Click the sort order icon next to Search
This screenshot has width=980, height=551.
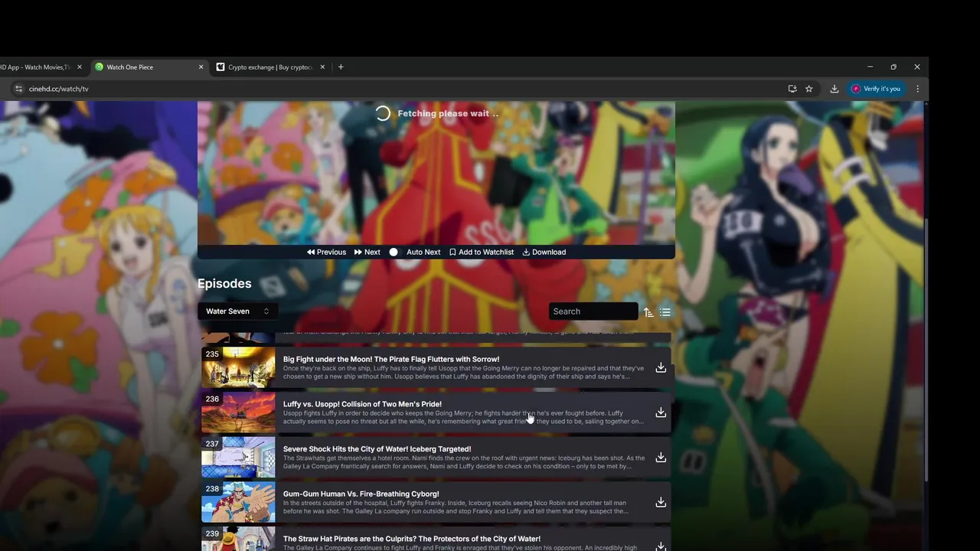click(648, 312)
